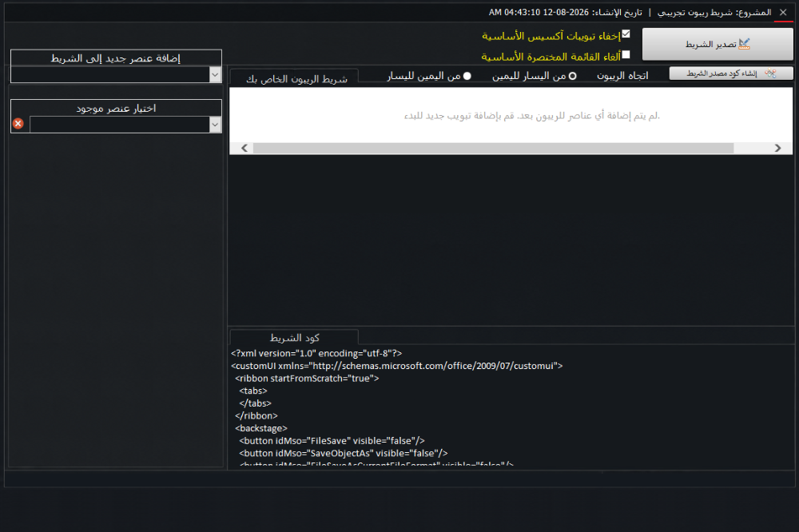The height and width of the screenshot is (532, 799).
Task: Click the export ribbon button تصدير الشريط
Action: 718,45
